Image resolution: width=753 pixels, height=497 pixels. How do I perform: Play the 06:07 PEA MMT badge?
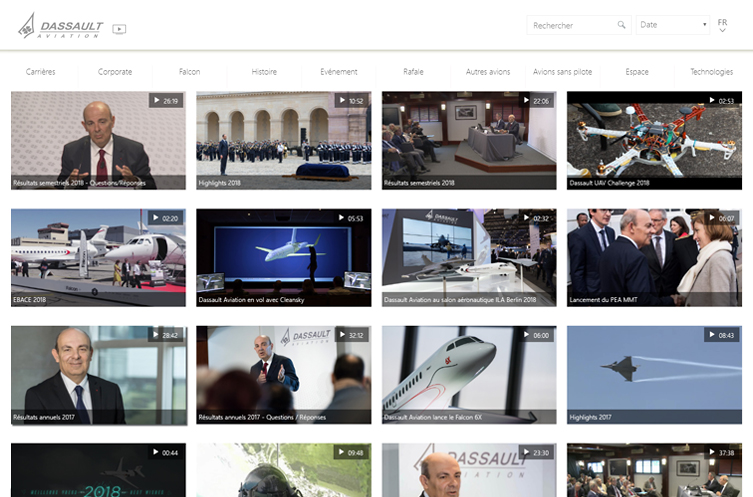(x=722, y=218)
